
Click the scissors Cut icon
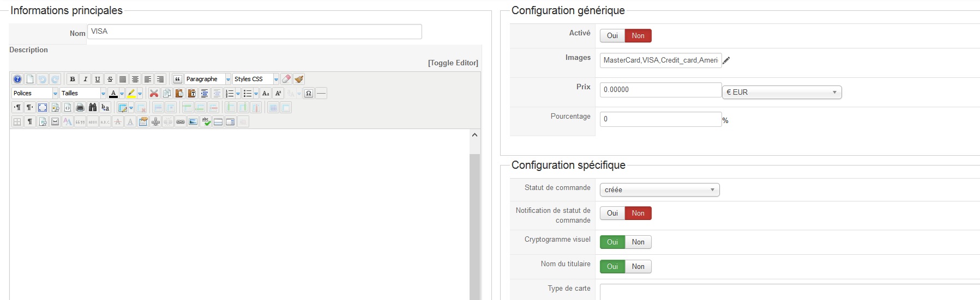tap(154, 94)
